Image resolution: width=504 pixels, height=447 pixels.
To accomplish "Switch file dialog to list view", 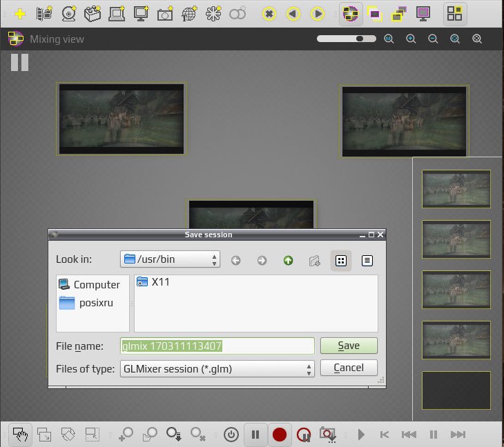I will tap(340, 261).
